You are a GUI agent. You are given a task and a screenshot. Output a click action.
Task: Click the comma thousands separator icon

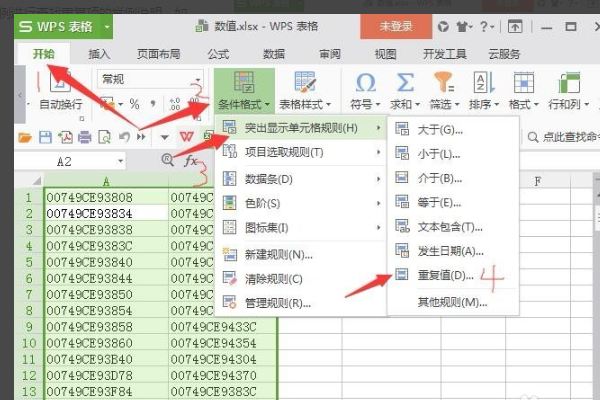pyautogui.click(x=153, y=104)
